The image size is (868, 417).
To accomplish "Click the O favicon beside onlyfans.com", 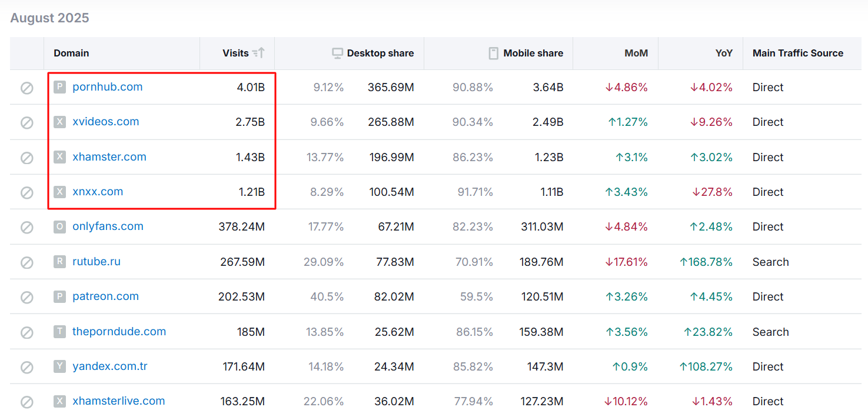I will [x=59, y=226].
